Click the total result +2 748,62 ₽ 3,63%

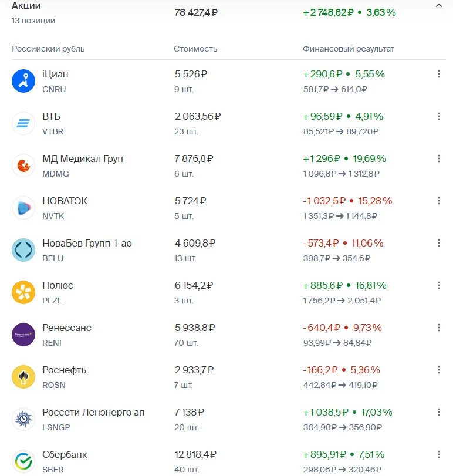pyautogui.click(x=349, y=12)
